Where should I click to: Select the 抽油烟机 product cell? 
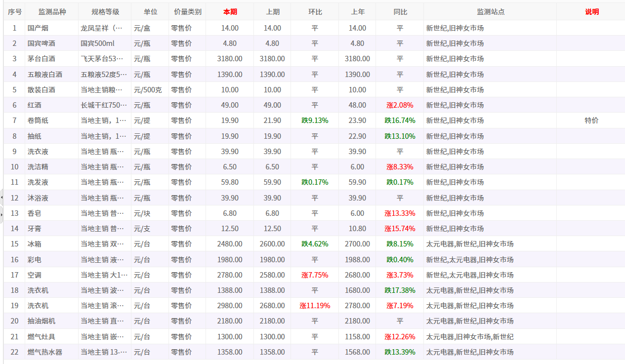51,321
